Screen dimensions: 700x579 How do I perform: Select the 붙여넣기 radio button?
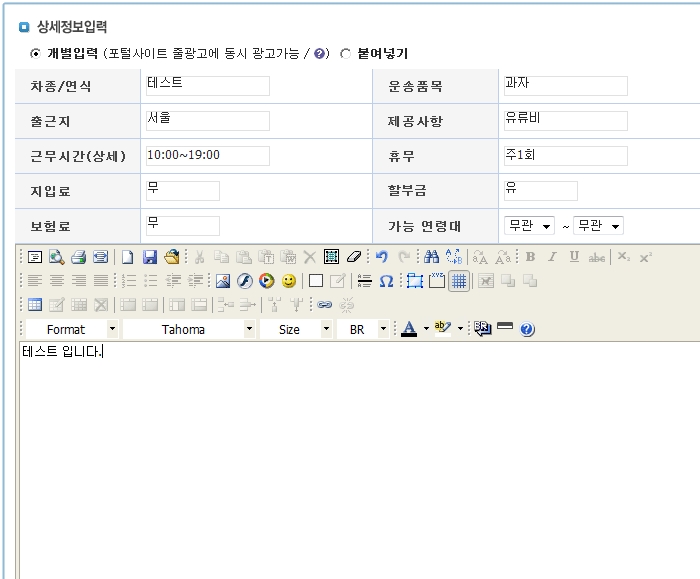point(345,54)
